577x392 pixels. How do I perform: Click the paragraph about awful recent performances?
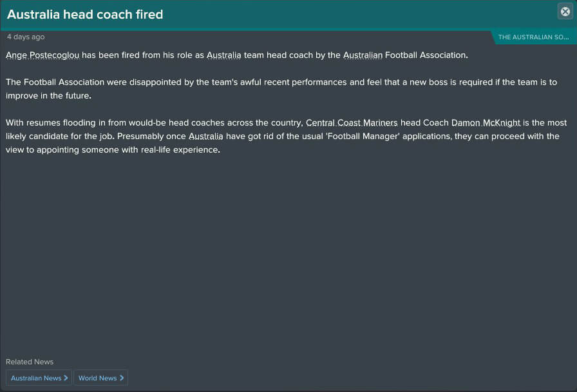281,89
